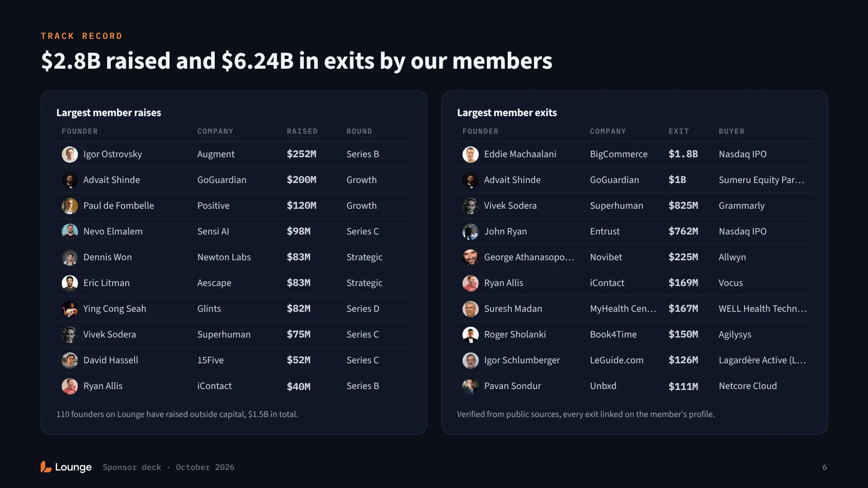868x488 pixels.
Task: Select the $1.8B BigCommerce exit value
Action: (x=683, y=154)
